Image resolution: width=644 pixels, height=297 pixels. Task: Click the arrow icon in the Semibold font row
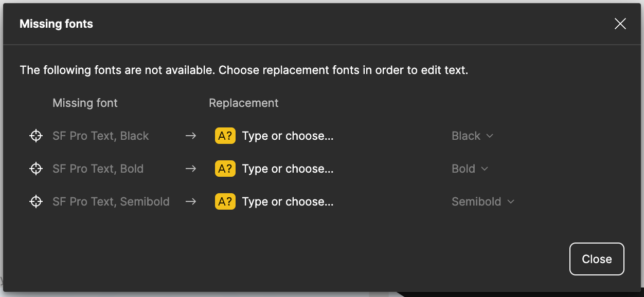[191, 201]
